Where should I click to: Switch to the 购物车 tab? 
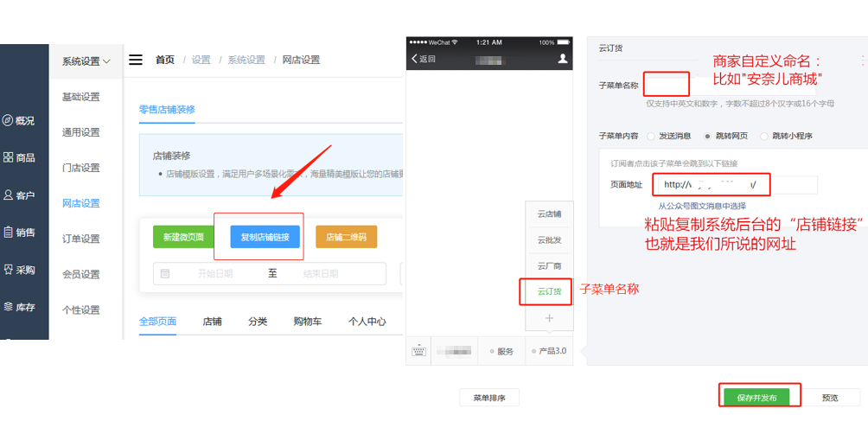308,321
